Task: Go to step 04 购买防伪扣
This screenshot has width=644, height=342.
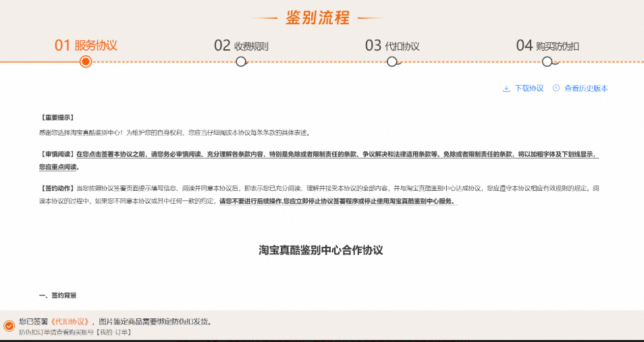Action: [547, 46]
